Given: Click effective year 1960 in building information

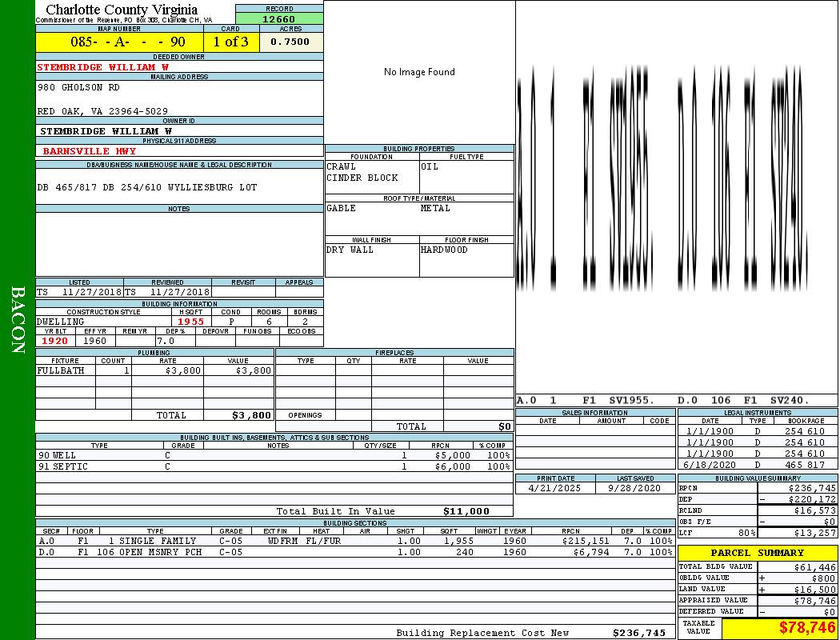Looking at the screenshot, I should coord(95,341).
